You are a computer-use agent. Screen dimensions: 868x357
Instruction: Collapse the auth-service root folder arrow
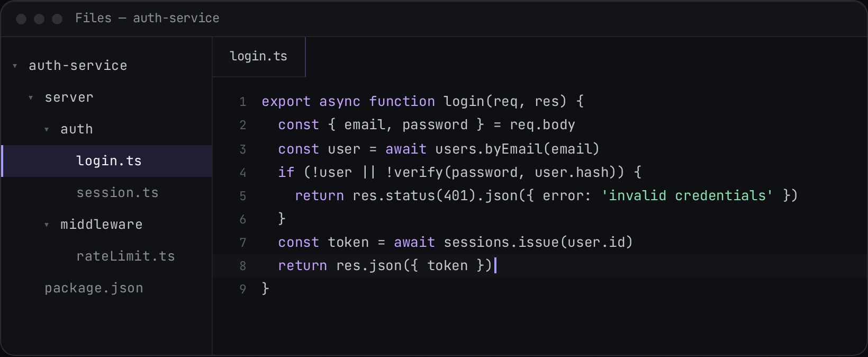(x=15, y=66)
